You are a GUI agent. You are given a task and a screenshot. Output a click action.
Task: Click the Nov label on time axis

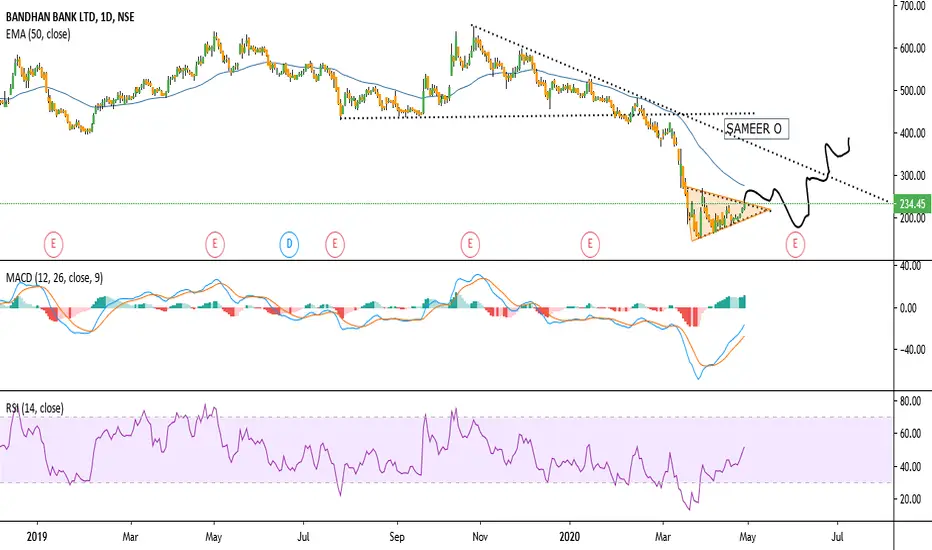tap(480, 537)
